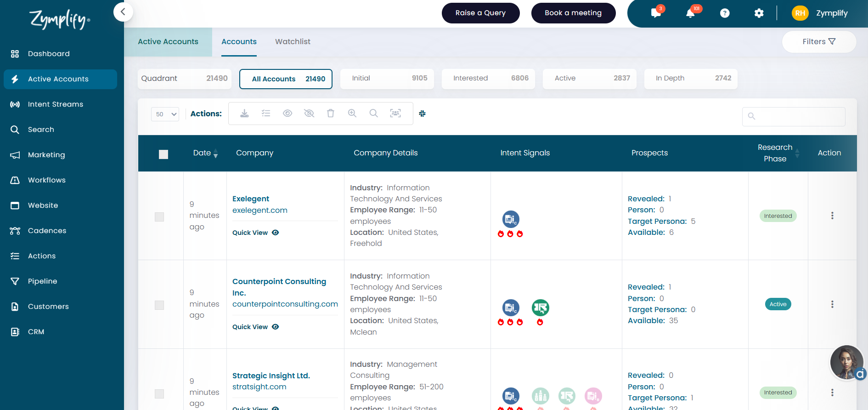Open the rows-per-page dropdown showing 50
868x410 pixels.
pos(165,114)
